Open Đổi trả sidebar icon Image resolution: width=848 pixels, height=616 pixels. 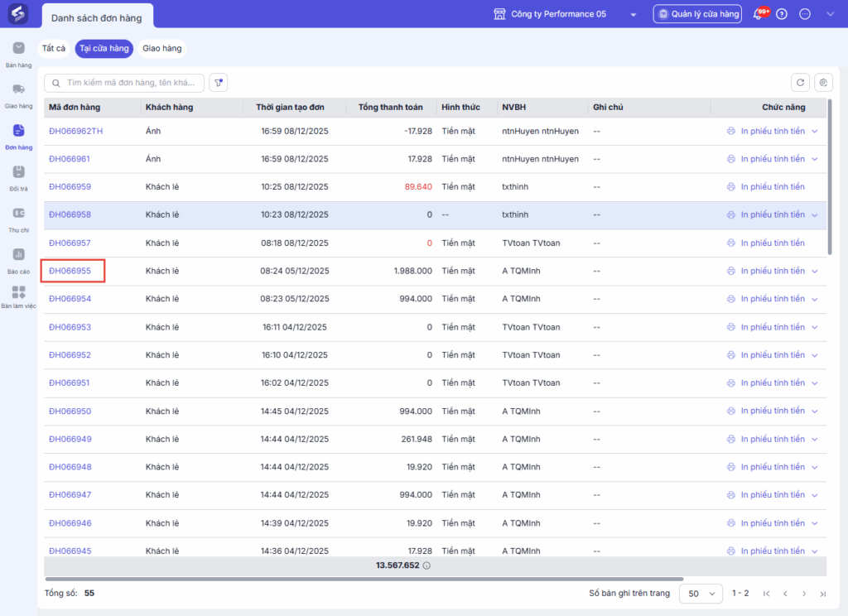(x=18, y=176)
